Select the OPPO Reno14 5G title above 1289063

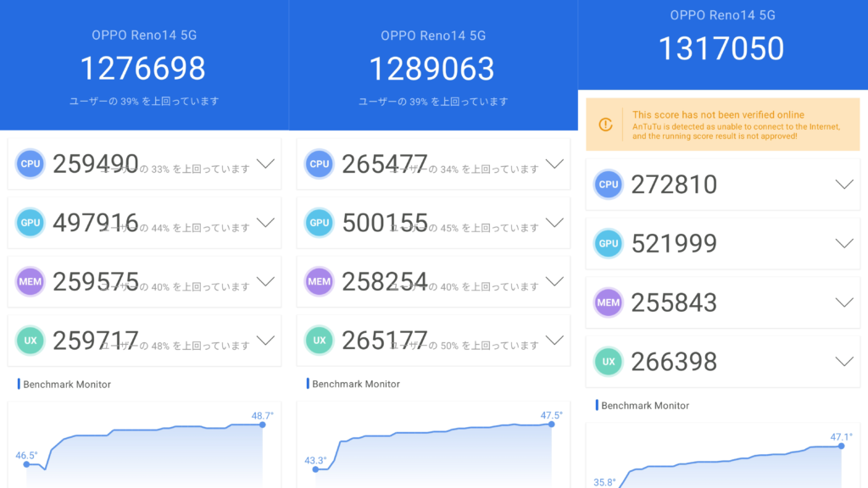click(x=433, y=36)
